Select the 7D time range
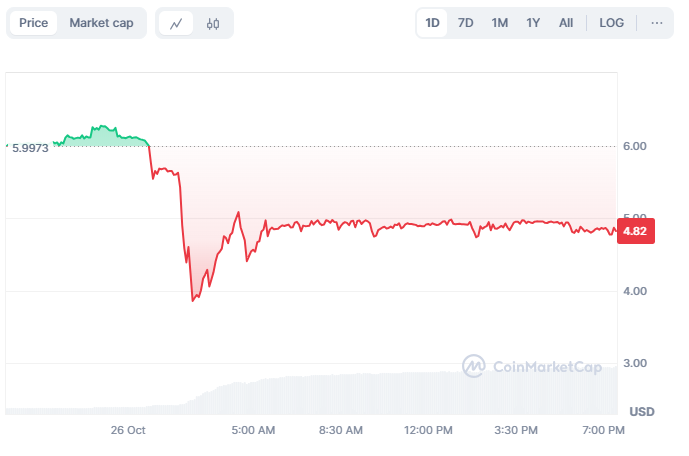 [466, 23]
